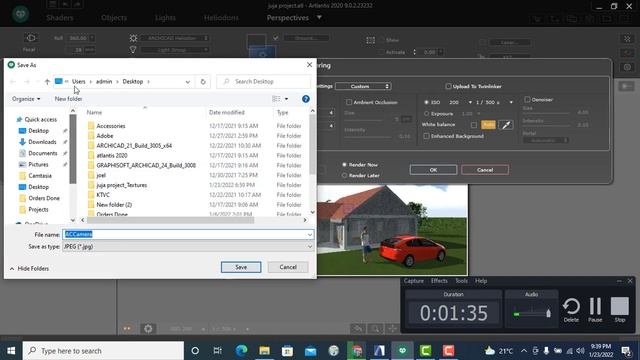Open the Accessories folder
640x360 pixels.
click(x=111, y=126)
